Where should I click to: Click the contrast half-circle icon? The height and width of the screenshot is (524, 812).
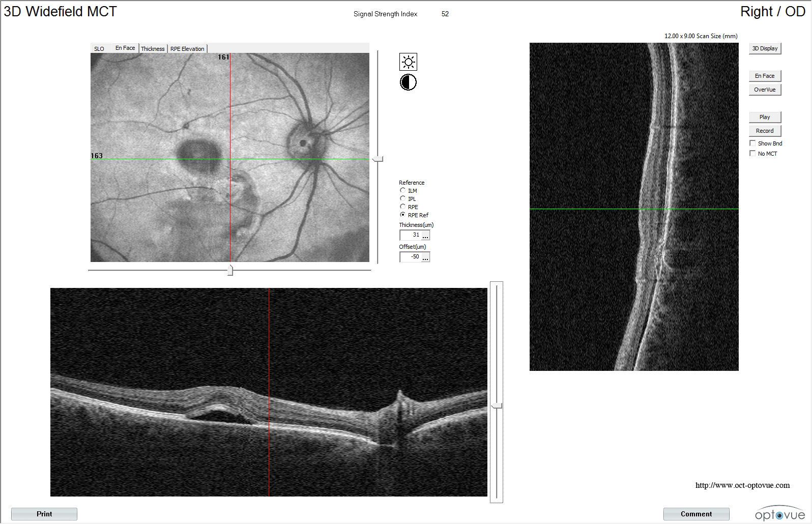click(408, 82)
